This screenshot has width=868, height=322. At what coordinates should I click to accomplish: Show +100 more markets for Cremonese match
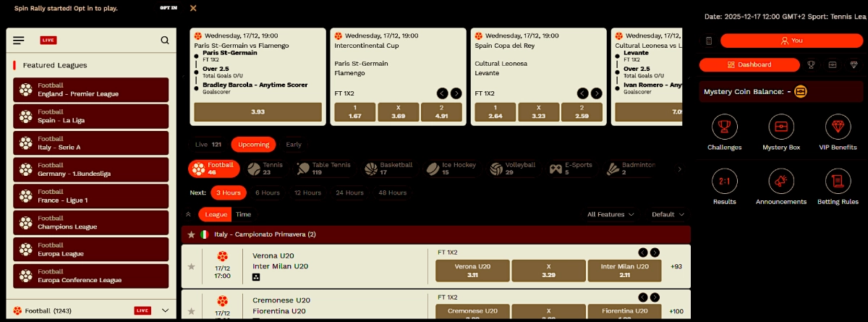(677, 311)
